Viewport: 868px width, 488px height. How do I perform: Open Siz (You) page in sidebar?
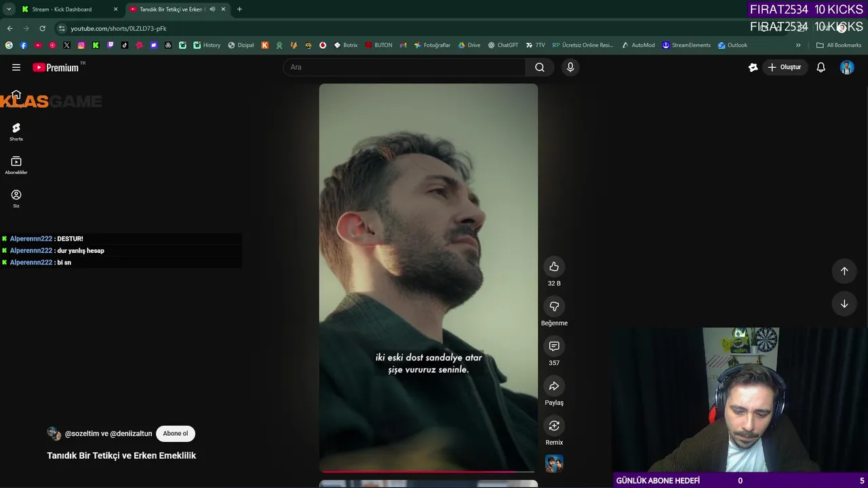click(16, 199)
